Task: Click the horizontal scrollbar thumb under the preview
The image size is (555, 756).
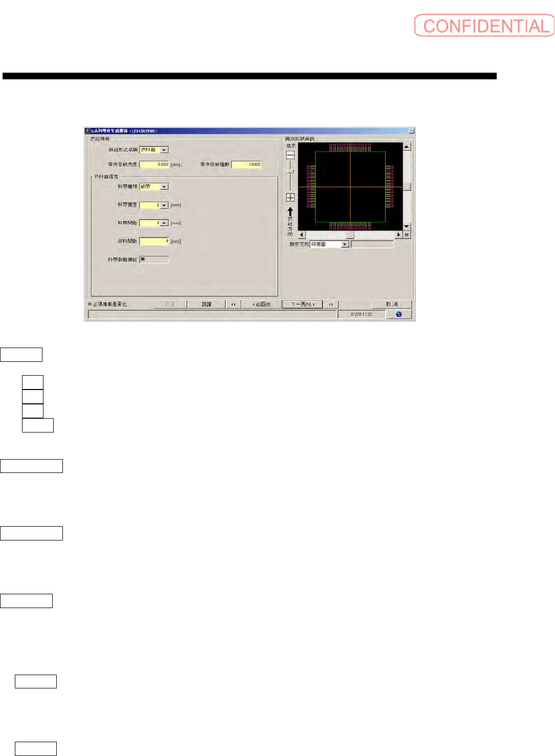Action: click(350, 234)
